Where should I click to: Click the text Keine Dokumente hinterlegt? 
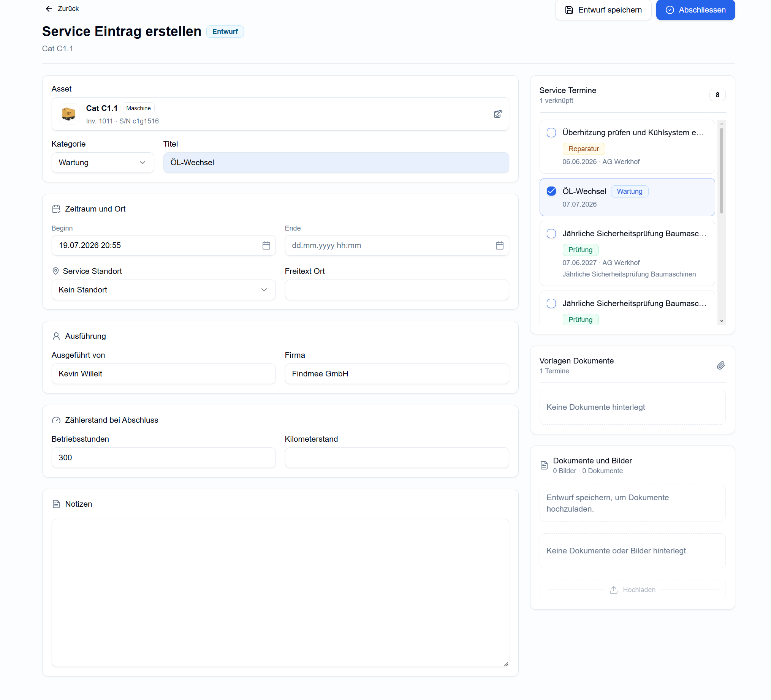[595, 407]
